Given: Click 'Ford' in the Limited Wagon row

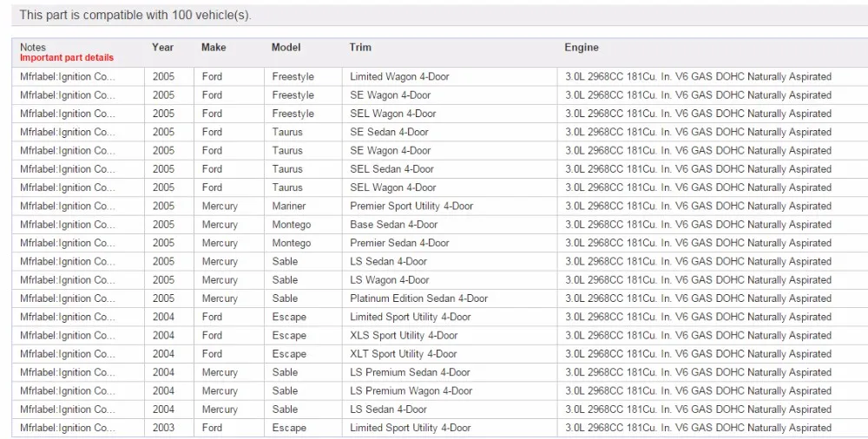Looking at the screenshot, I should click(x=212, y=76).
